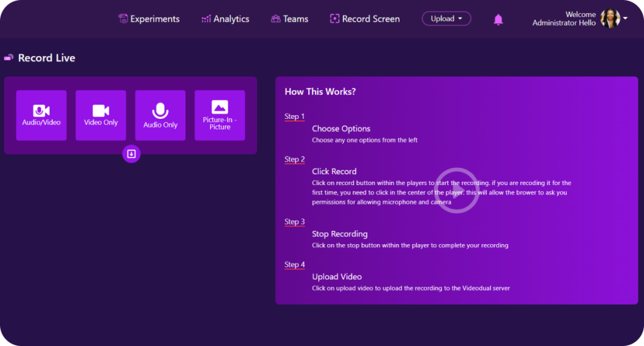Image resolution: width=644 pixels, height=346 pixels.
Task: Click the Step 2 label
Action: pyautogui.click(x=294, y=159)
